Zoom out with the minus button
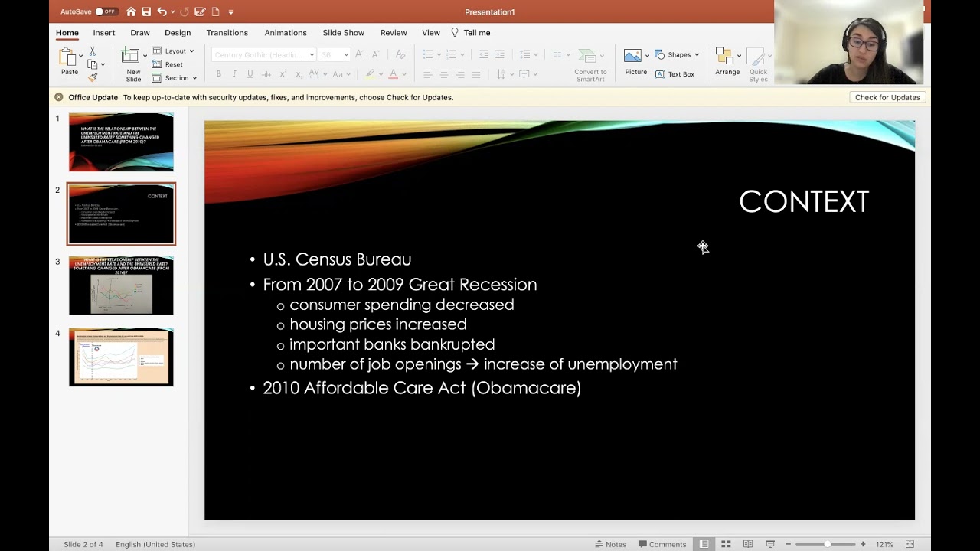This screenshot has height=551, width=980. coord(788,544)
